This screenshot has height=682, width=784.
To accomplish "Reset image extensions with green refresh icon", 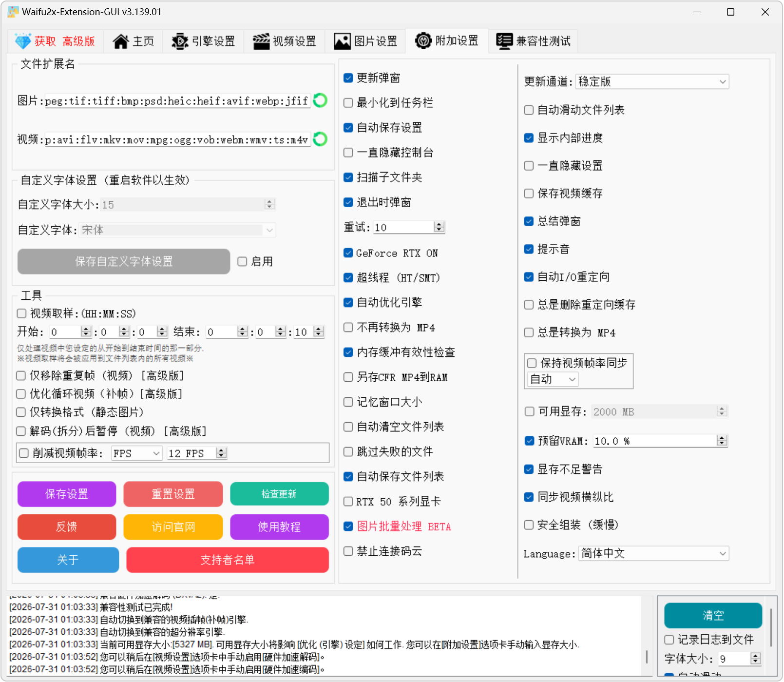I will pos(320,100).
